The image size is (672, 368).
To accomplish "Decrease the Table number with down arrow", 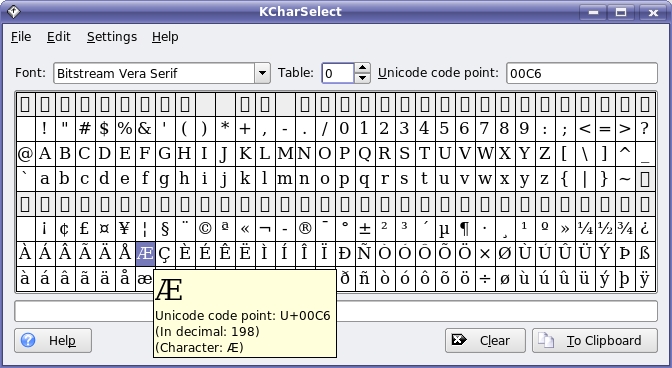I will pos(363,78).
